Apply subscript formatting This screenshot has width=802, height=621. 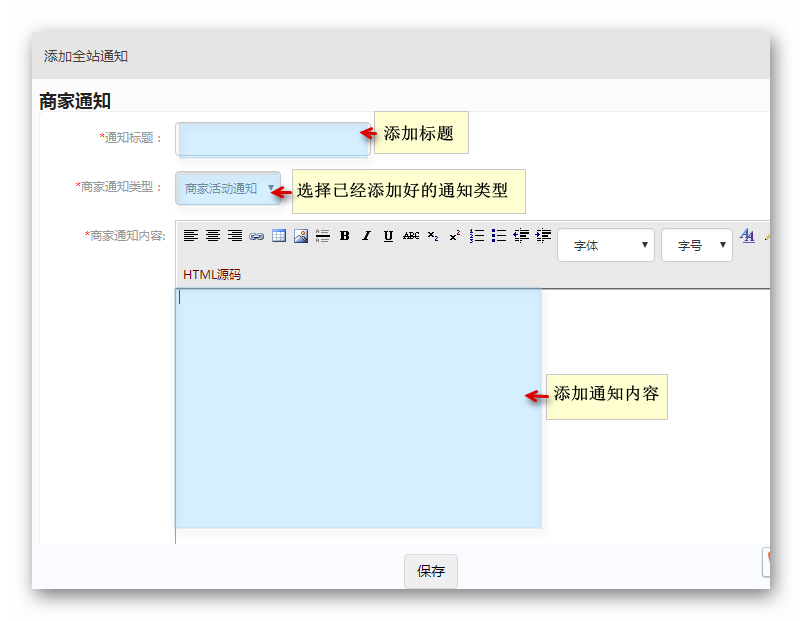point(433,236)
